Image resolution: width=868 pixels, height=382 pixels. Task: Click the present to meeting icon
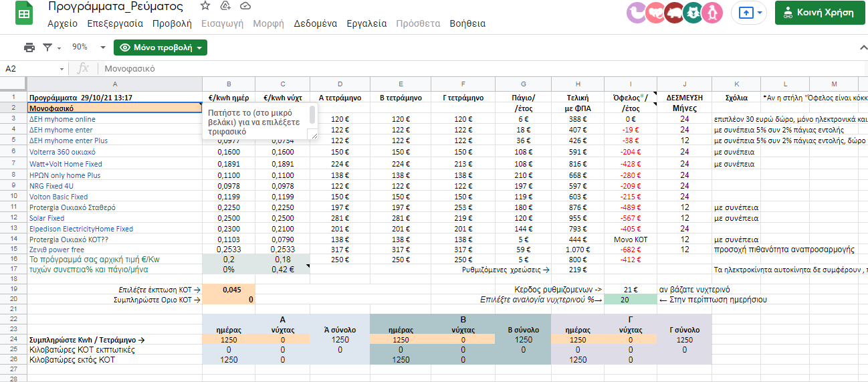746,12
